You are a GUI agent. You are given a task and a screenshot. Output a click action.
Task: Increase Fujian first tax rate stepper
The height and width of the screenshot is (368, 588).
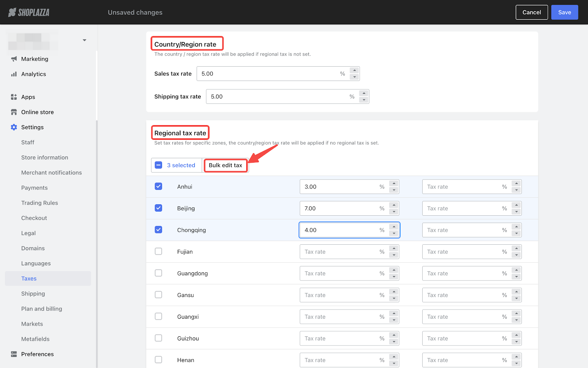coord(394,248)
